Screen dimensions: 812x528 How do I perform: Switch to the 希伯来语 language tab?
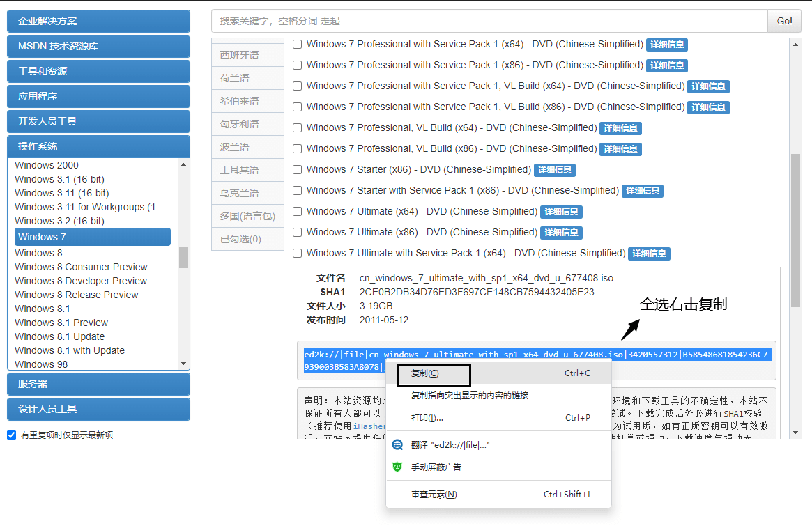[247, 101]
